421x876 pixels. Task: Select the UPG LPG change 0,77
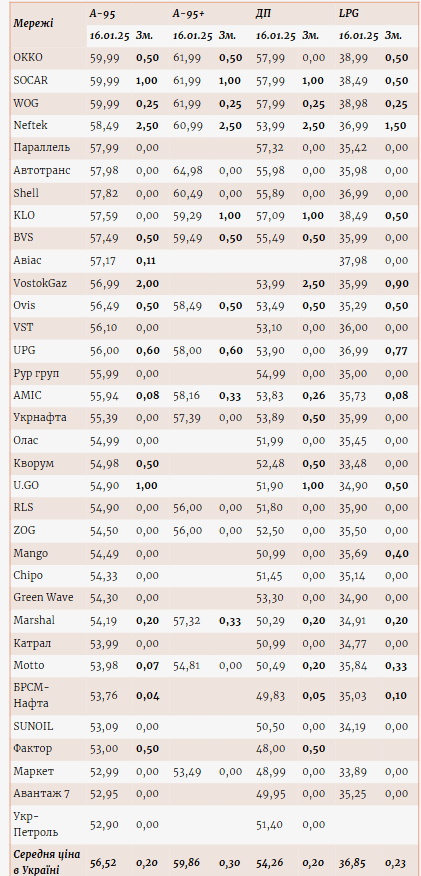396,351
